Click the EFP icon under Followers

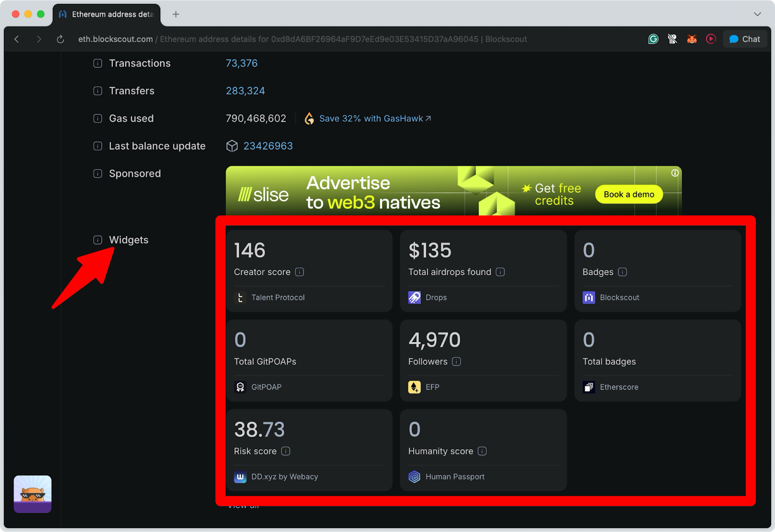415,387
